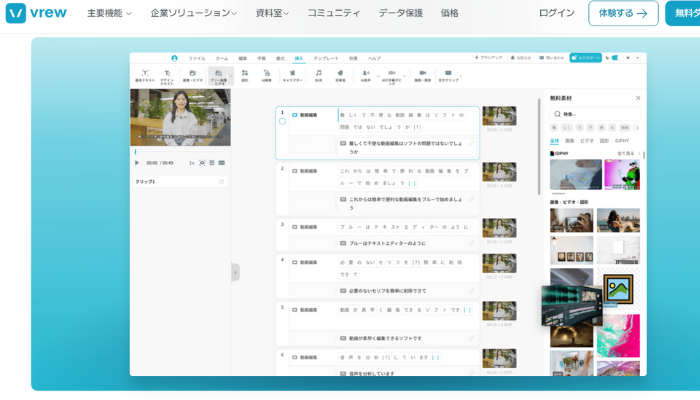Viewport: 700px width, 400px height.
Task: Click the sound effect toolbar icon
Action: pos(340,75)
